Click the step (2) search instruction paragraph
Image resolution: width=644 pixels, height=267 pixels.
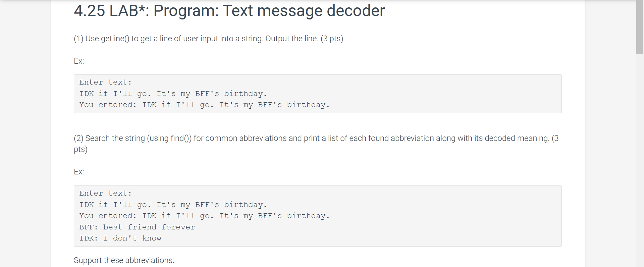[x=316, y=144]
